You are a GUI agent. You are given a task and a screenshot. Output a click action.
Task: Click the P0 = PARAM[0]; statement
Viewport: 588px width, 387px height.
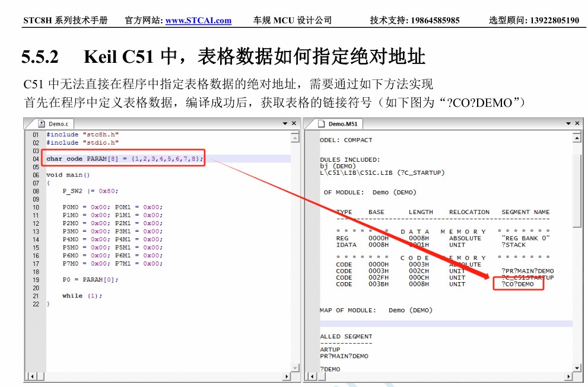coord(90,280)
